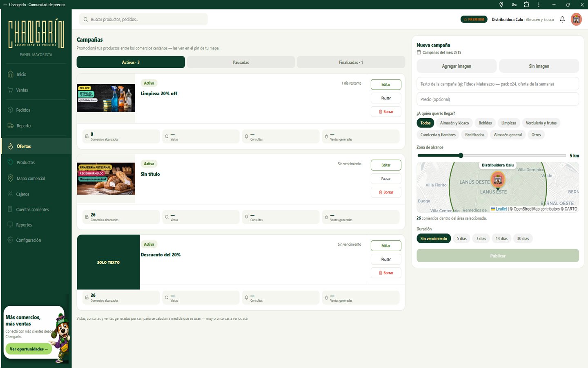Select the Sin imagen option

pos(539,66)
